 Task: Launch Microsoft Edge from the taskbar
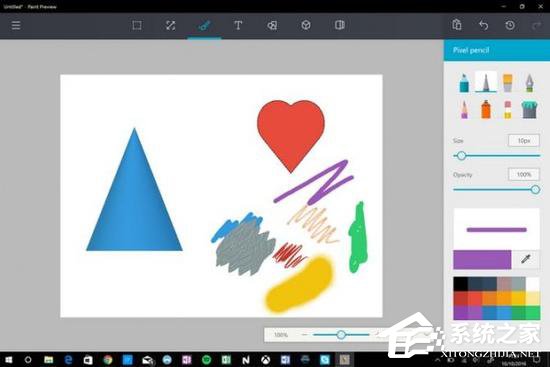click(x=68, y=360)
